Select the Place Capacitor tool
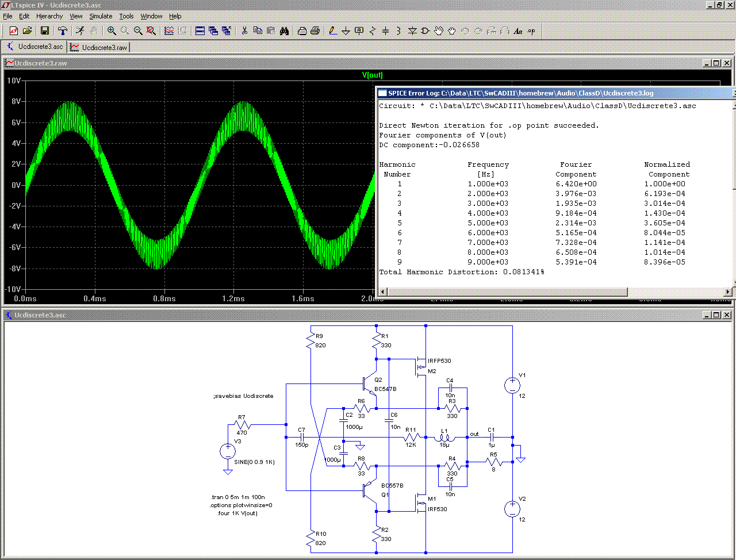Screen dimensions: 736x560 386,31
